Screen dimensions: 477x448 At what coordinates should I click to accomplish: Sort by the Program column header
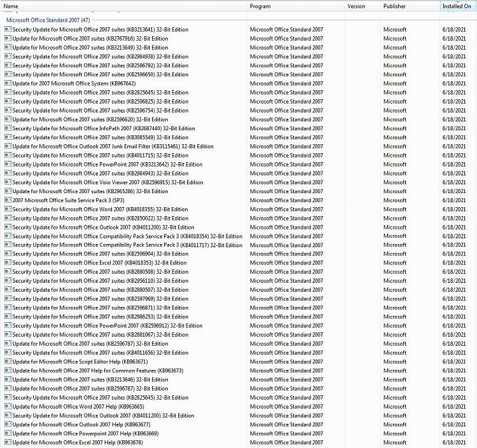(x=260, y=6)
